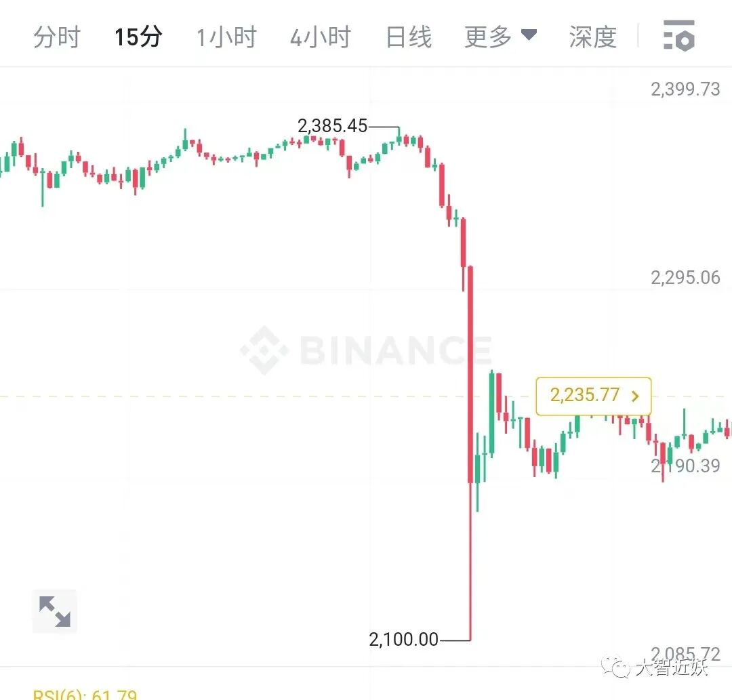732x700 pixels.
Task: Click the 2,100.00 low price marker
Action: [403, 639]
